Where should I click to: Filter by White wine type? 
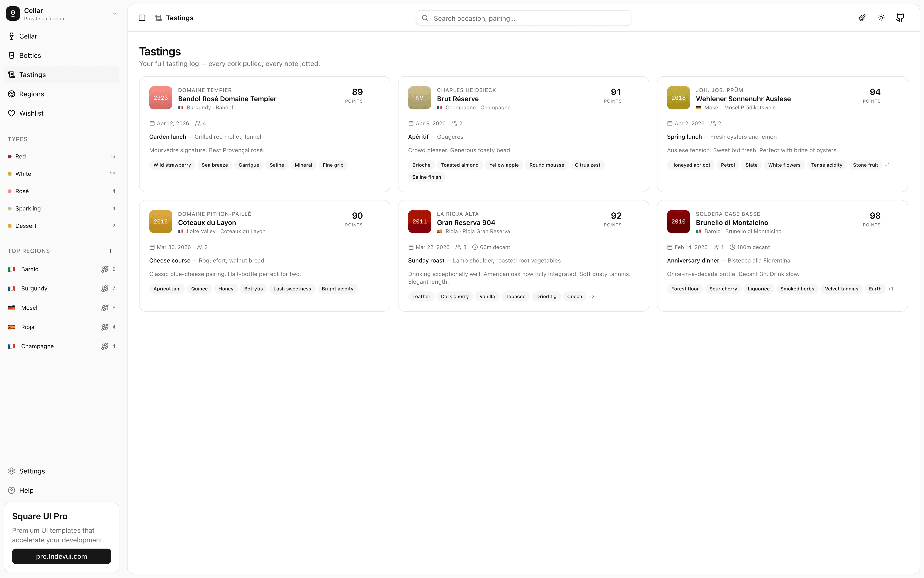(62, 174)
